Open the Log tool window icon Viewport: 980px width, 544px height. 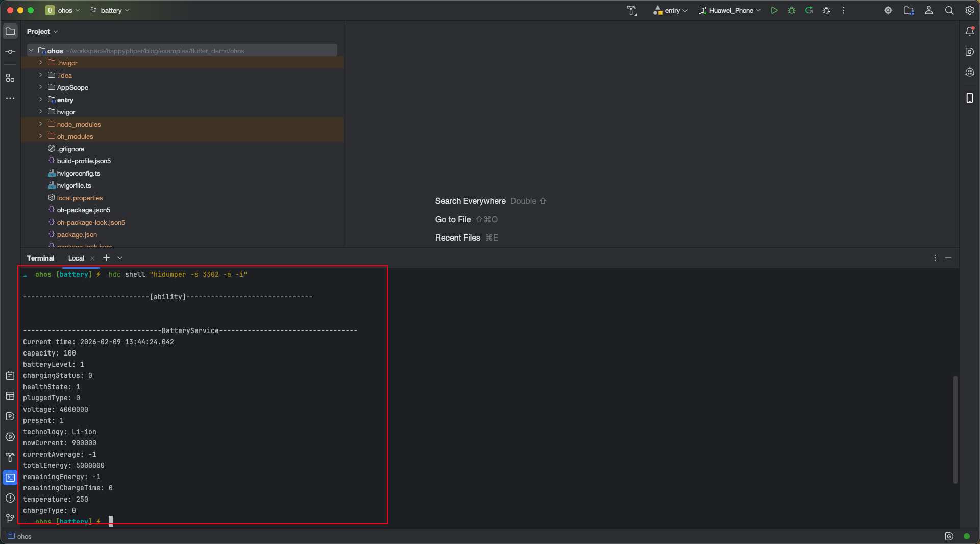pyautogui.click(x=10, y=375)
